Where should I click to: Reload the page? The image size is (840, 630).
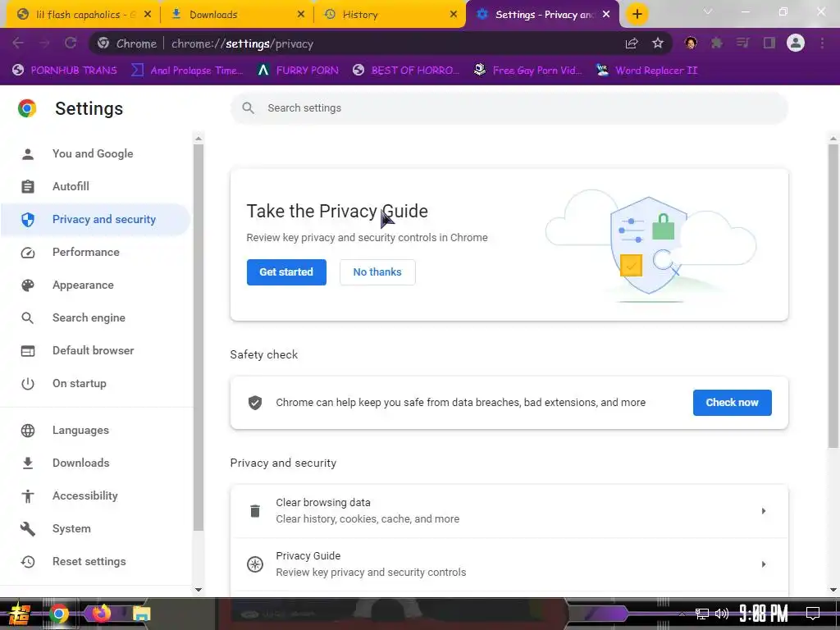71,43
